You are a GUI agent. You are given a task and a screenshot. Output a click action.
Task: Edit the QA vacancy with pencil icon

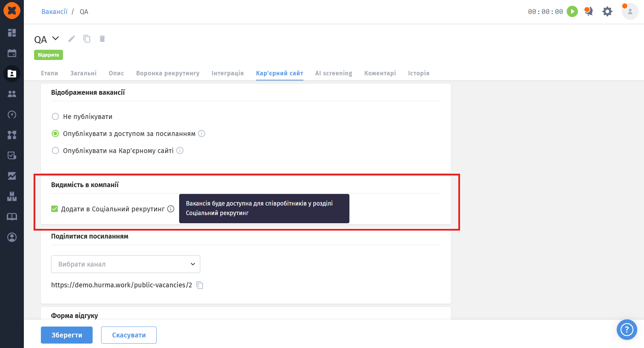point(72,39)
